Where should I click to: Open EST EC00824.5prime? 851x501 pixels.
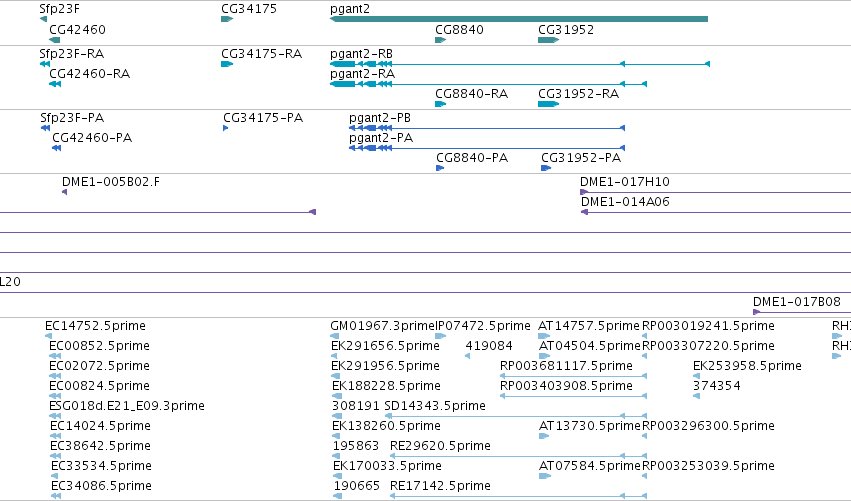55,396
